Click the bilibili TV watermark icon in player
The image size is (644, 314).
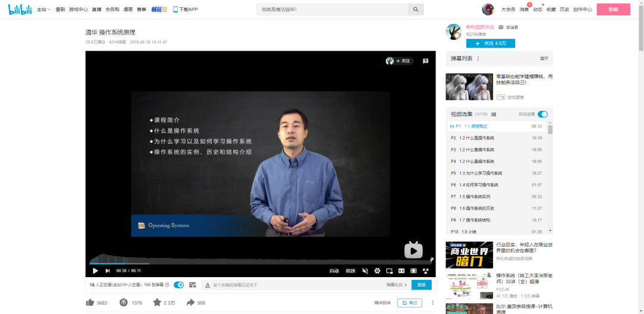click(x=413, y=250)
